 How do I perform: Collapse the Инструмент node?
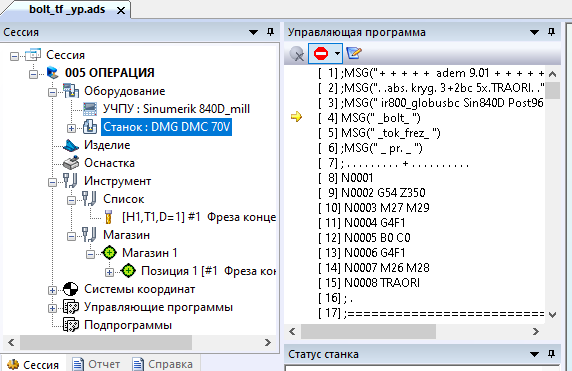(52, 182)
